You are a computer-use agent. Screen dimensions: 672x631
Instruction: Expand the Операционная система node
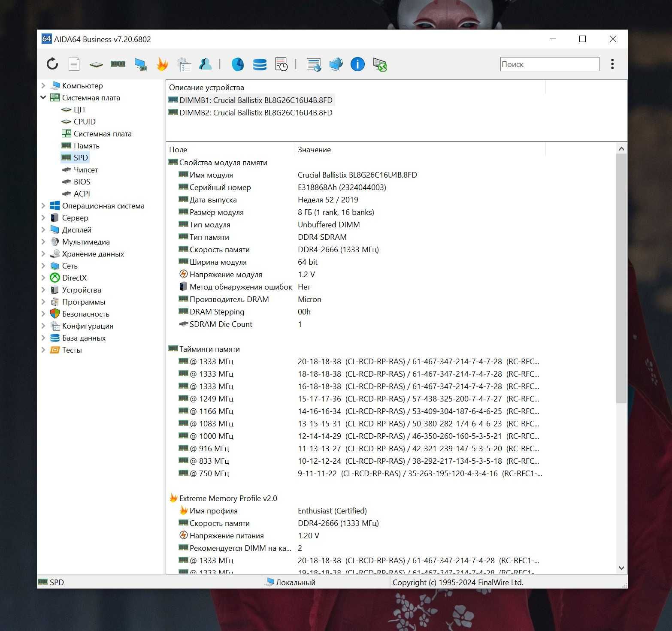(x=43, y=205)
